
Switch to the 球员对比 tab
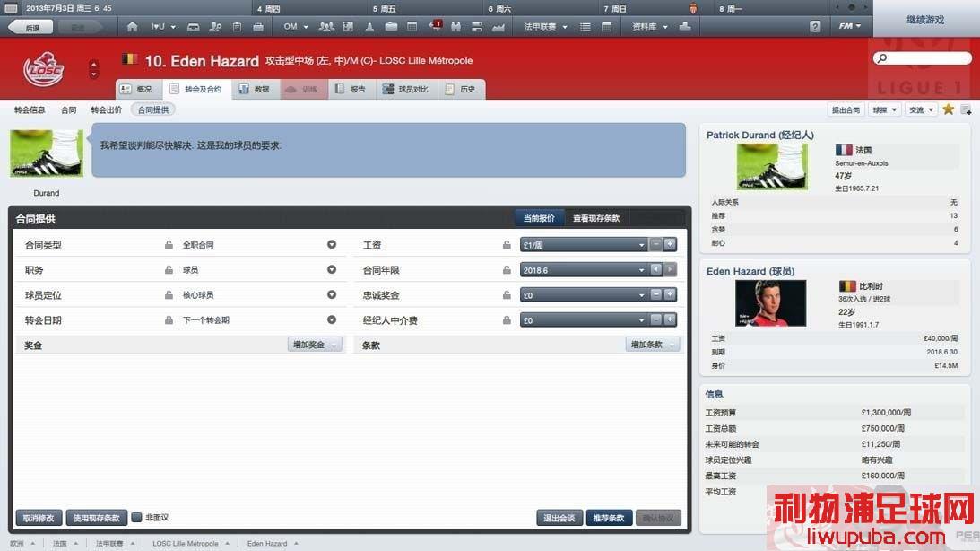(x=406, y=90)
